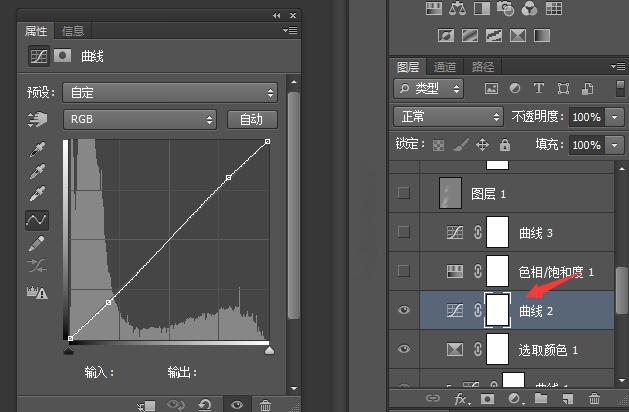Screen dimensions: 629x412
Task: Click the smooth curve values icon
Action: pyautogui.click(x=37, y=266)
